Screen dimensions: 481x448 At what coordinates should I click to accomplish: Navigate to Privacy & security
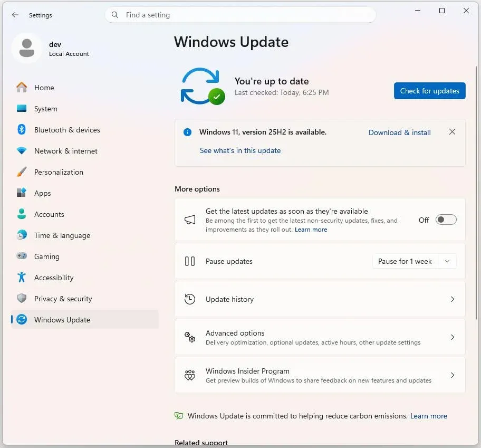click(85, 298)
